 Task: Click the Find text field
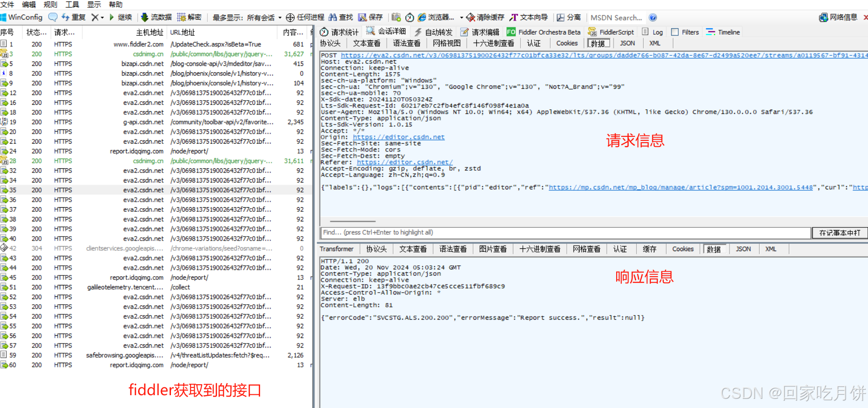click(565, 233)
